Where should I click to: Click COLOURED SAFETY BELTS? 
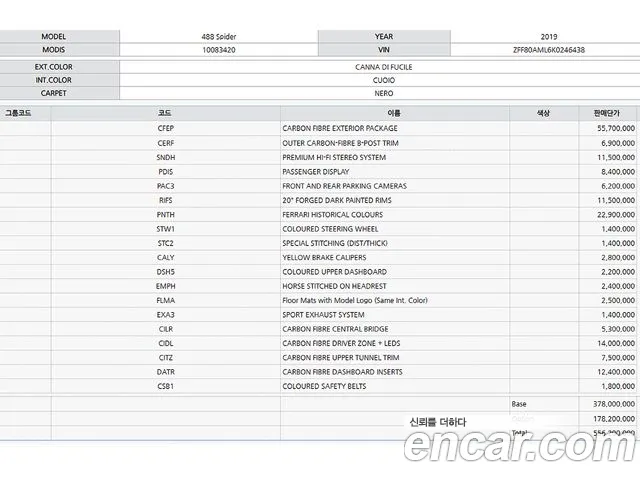point(324,386)
